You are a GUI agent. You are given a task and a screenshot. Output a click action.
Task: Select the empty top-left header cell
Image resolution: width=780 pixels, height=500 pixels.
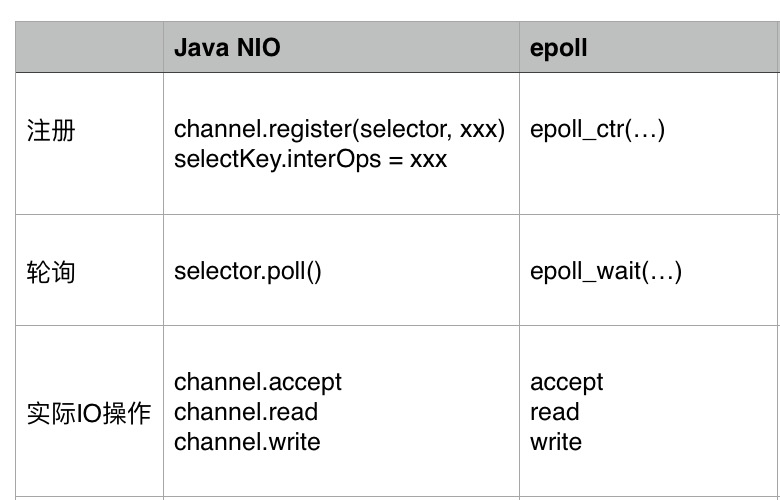[x=89, y=48]
